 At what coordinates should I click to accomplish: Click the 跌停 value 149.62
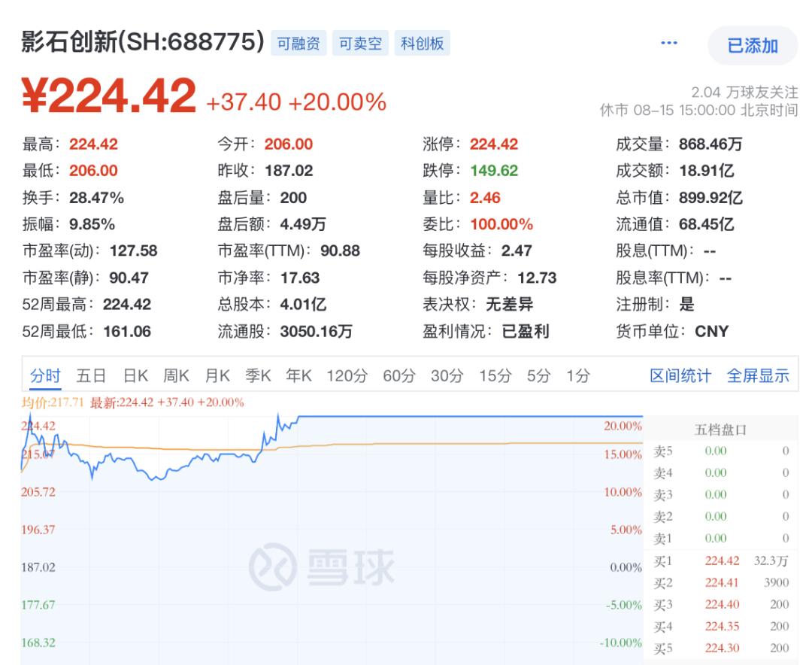point(493,171)
